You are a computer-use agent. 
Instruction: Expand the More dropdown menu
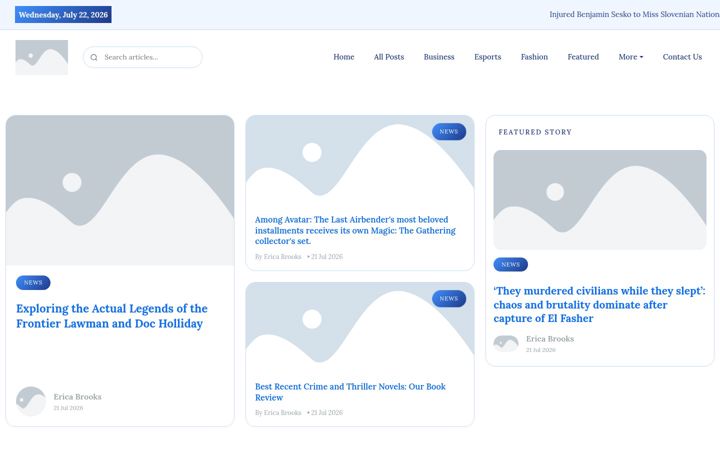[x=630, y=57]
